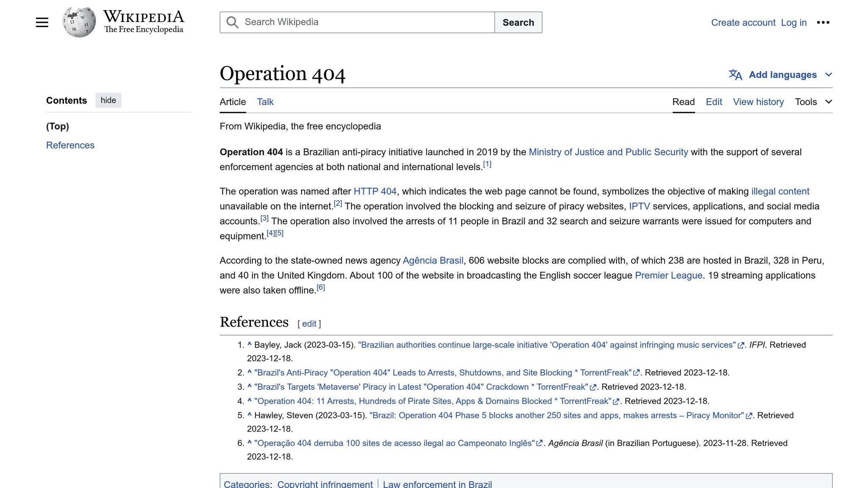Switch to the Talk tab

click(x=265, y=102)
